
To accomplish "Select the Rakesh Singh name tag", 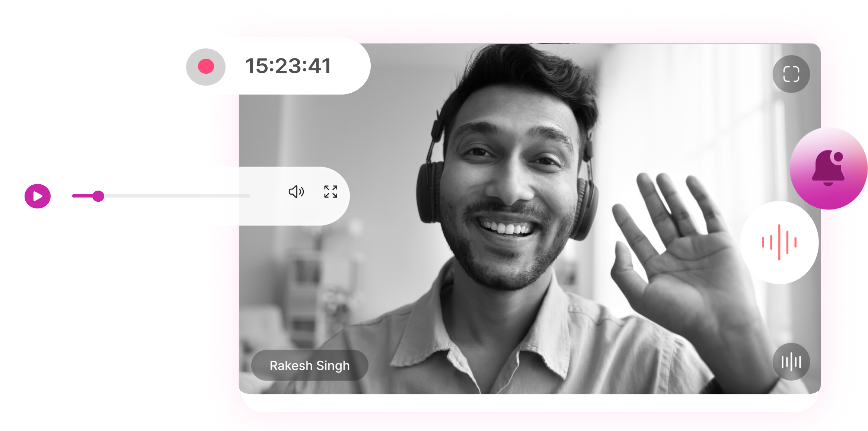I will 310,365.
